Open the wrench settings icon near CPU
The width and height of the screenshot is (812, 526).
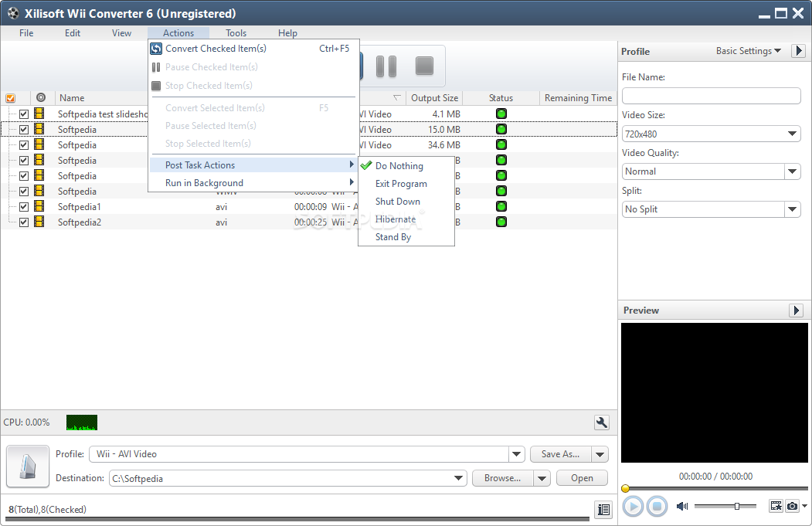601,422
